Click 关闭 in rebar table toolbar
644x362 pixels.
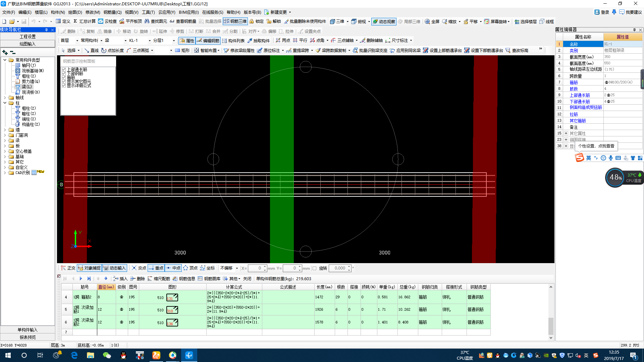247,279
